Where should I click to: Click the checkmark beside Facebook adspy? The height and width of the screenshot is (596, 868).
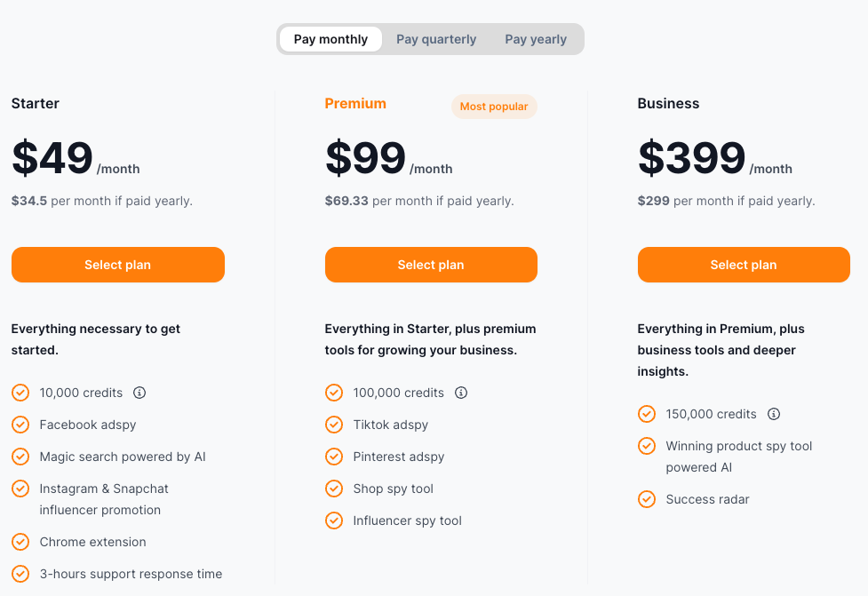[x=20, y=425]
